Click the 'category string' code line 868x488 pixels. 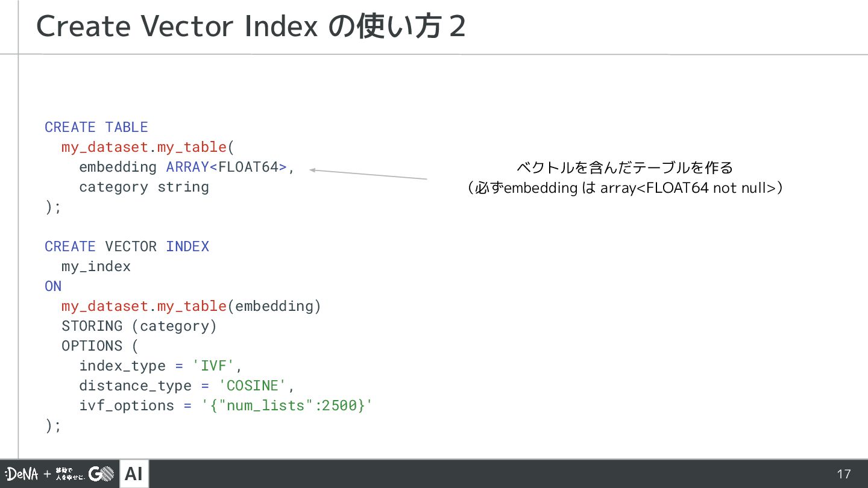coord(144,187)
